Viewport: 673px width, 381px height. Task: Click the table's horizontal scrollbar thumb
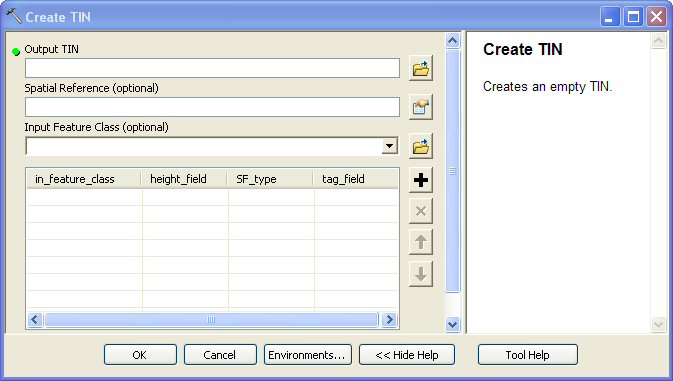[x=211, y=320]
